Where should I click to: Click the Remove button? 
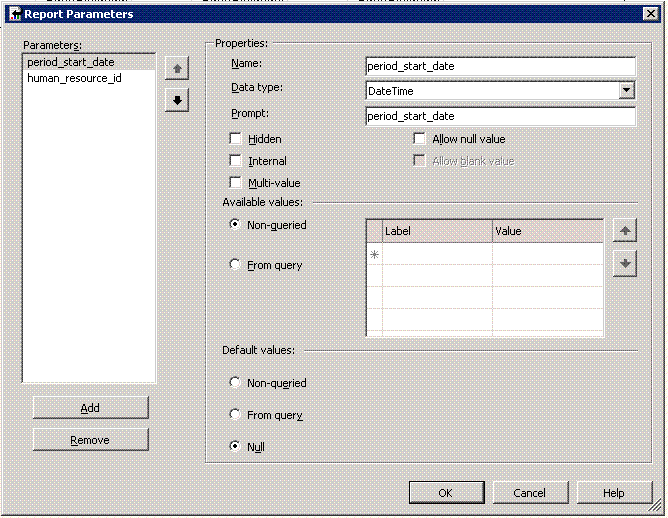coord(90,440)
